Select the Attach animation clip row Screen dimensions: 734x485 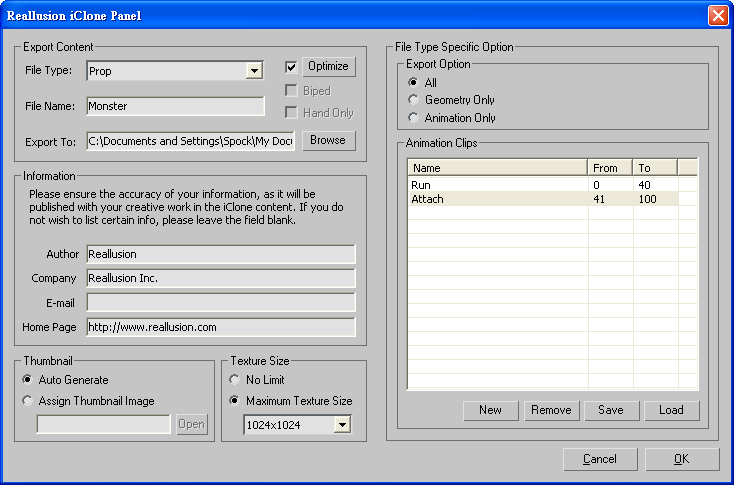coord(543,199)
